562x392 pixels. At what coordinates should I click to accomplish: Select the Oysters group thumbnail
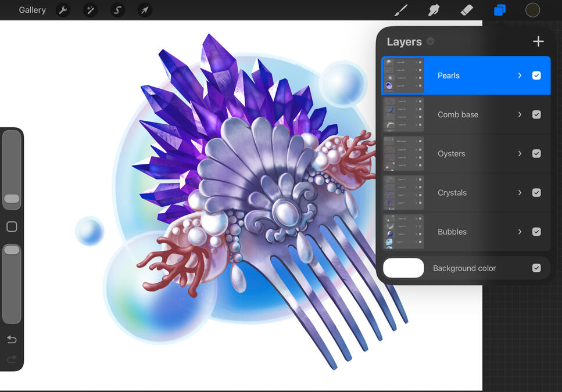coord(403,153)
